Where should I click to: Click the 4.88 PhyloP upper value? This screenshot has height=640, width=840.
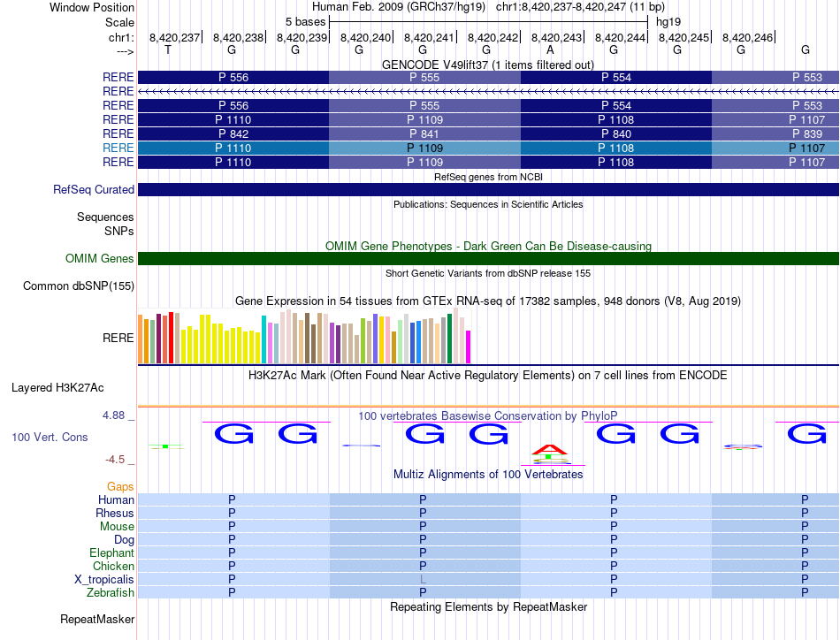pos(113,415)
